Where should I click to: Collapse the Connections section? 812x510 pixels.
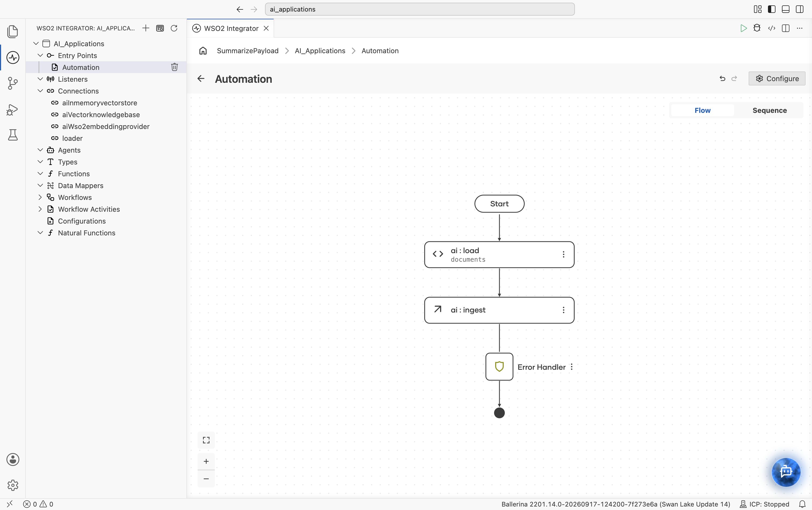point(40,91)
